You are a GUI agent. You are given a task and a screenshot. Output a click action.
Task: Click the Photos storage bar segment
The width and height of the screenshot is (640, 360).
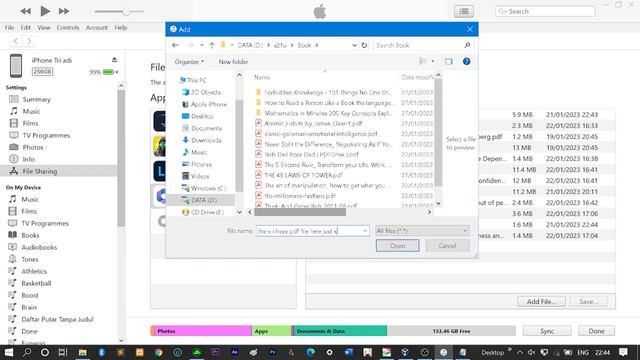[201, 331]
